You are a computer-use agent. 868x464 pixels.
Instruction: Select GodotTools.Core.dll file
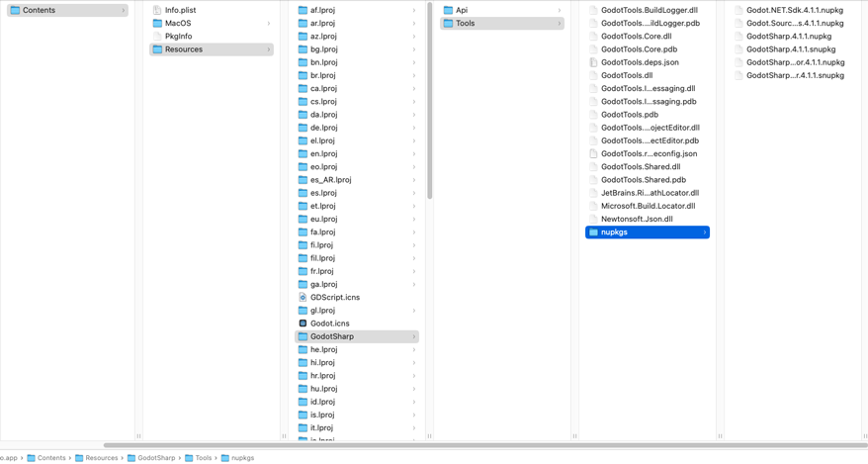click(x=636, y=37)
